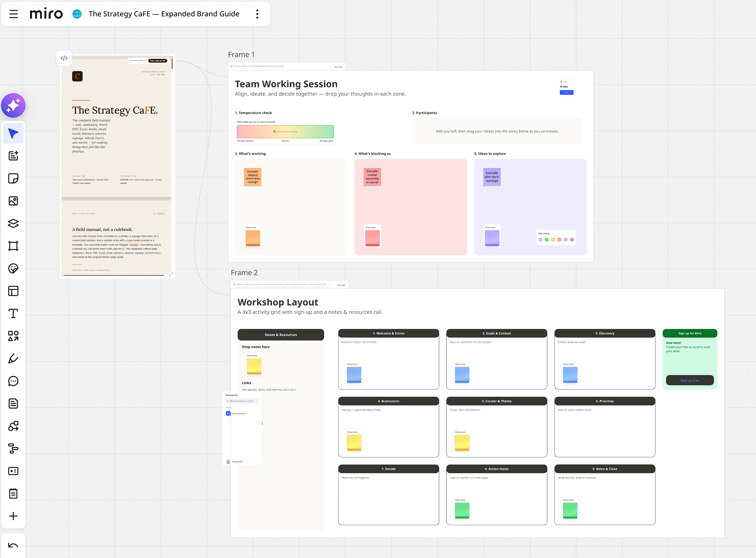Click Run step on Frame 1 prompt
This screenshot has width=756, height=558.
pyautogui.click(x=338, y=67)
